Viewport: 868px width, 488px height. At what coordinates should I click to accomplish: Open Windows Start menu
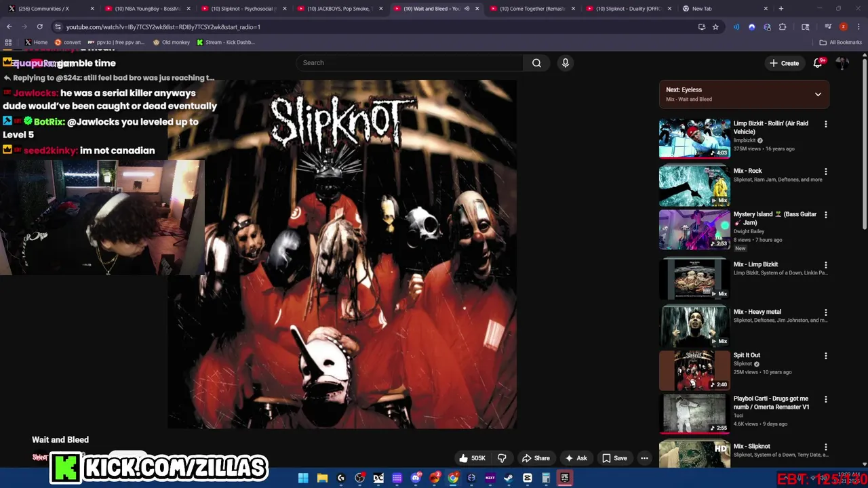point(303,478)
